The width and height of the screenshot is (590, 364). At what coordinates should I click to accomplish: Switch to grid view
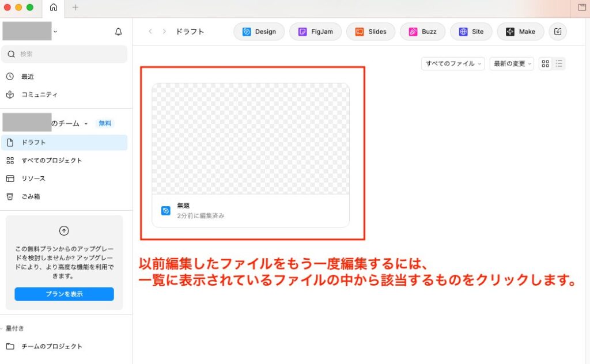[x=545, y=64]
